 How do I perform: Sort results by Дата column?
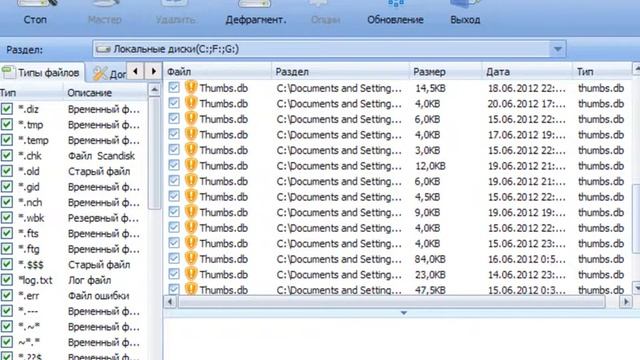point(527,72)
